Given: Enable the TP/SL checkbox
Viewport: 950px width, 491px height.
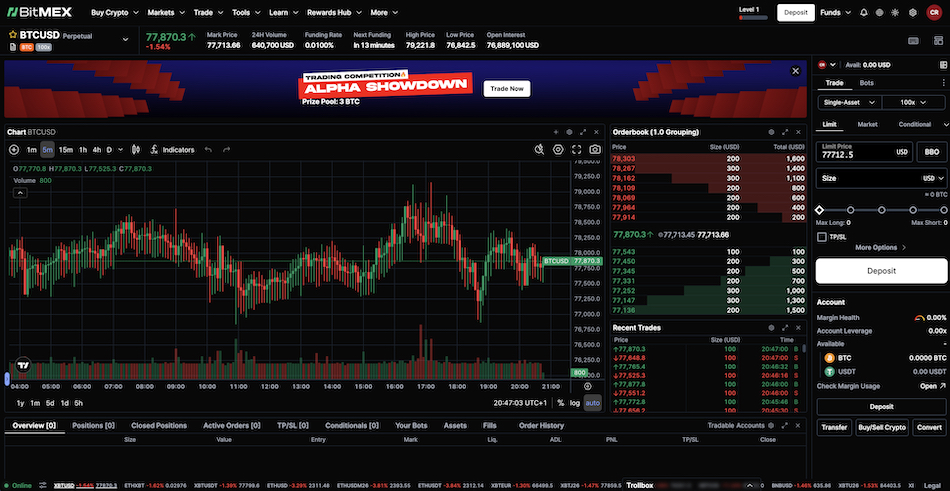Looking at the screenshot, I should pos(822,237).
